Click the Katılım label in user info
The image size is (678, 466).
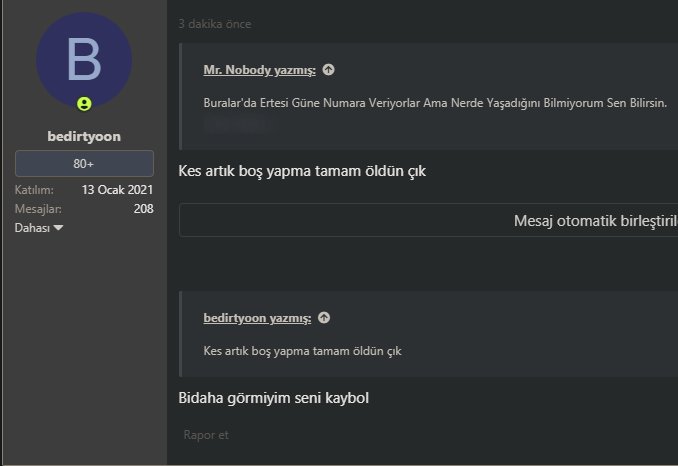coord(34,190)
